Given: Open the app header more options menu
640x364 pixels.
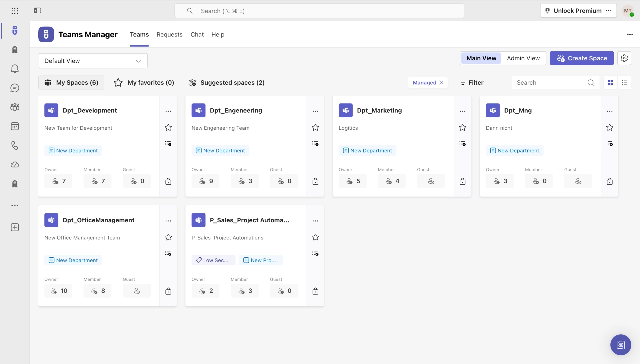Looking at the screenshot, I should point(630,34).
